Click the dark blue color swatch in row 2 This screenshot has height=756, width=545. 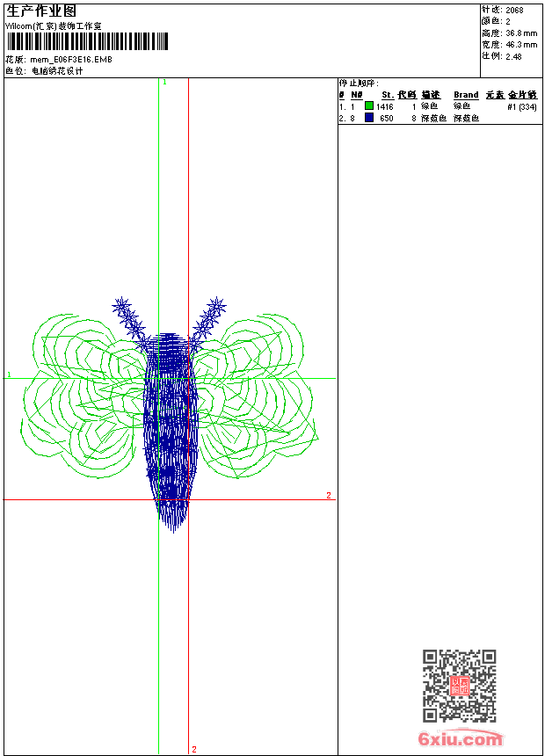pyautogui.click(x=369, y=117)
